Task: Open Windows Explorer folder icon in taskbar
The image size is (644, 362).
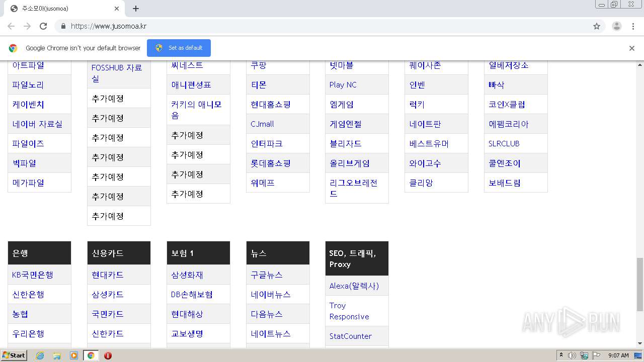Action: pyautogui.click(x=57, y=355)
